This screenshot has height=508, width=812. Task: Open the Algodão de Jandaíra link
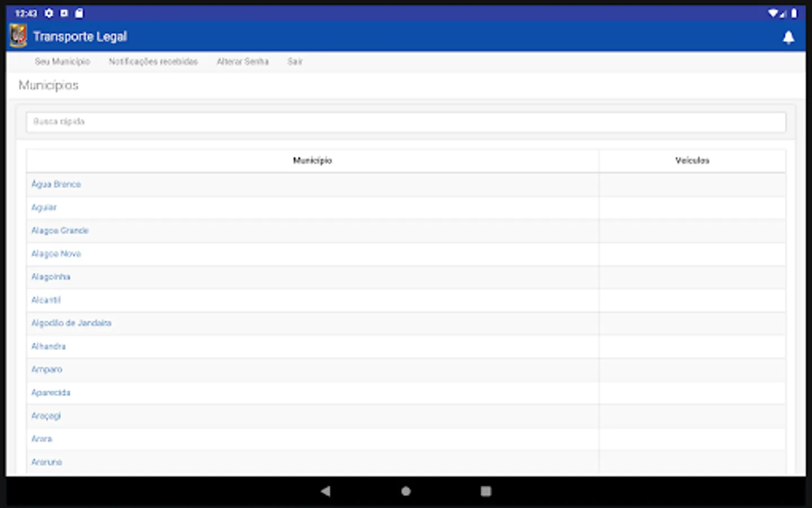pyautogui.click(x=71, y=323)
